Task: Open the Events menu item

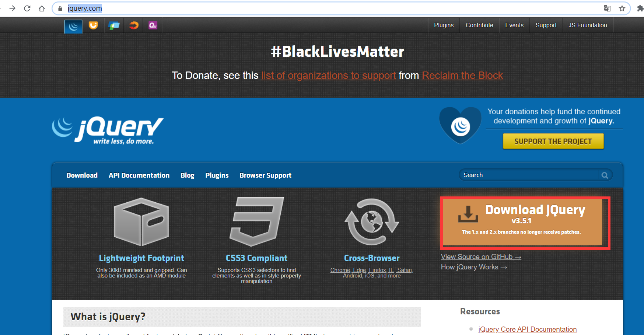Action: tap(514, 25)
